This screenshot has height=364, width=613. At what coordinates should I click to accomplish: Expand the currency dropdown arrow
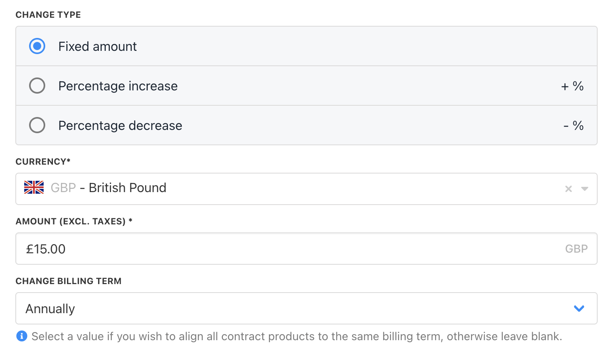(x=584, y=189)
